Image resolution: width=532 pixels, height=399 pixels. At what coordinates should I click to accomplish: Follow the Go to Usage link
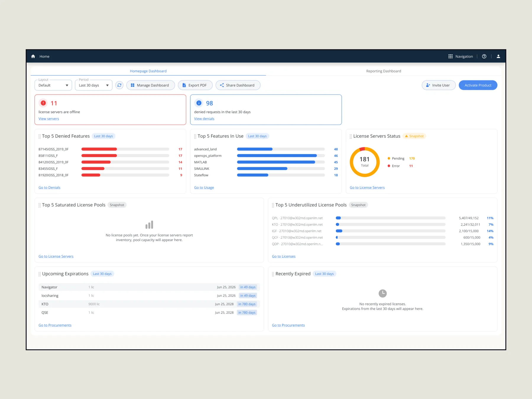[204, 188]
